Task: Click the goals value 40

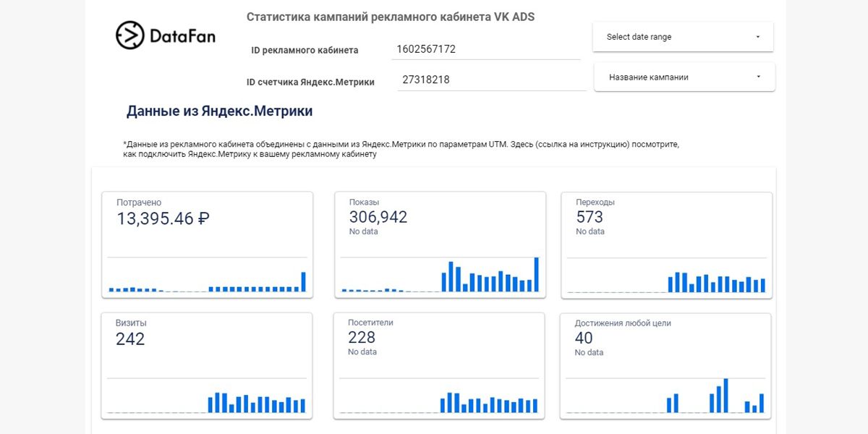Action: coord(584,339)
